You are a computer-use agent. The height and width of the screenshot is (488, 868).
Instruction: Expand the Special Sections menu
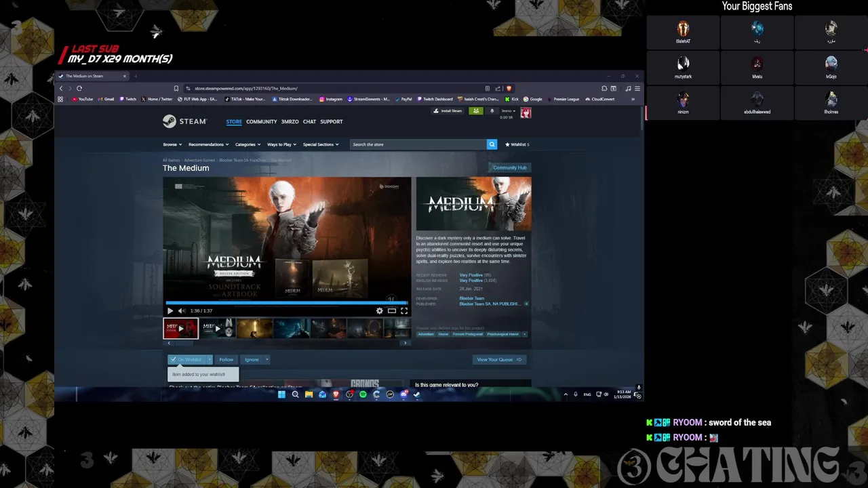coord(321,144)
